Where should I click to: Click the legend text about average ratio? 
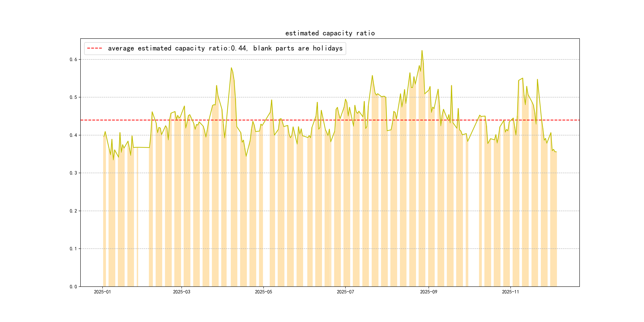(x=225, y=48)
